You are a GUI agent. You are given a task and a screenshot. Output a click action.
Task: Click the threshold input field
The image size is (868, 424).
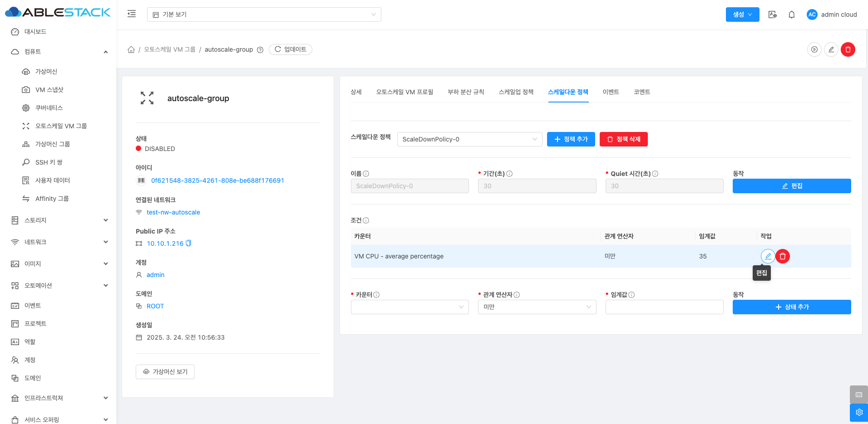coord(664,307)
